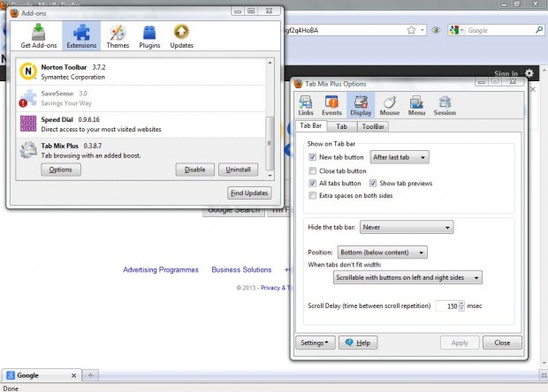The height and width of the screenshot is (392, 548).
Task: Enable Close tab button checkbox
Action: click(312, 171)
